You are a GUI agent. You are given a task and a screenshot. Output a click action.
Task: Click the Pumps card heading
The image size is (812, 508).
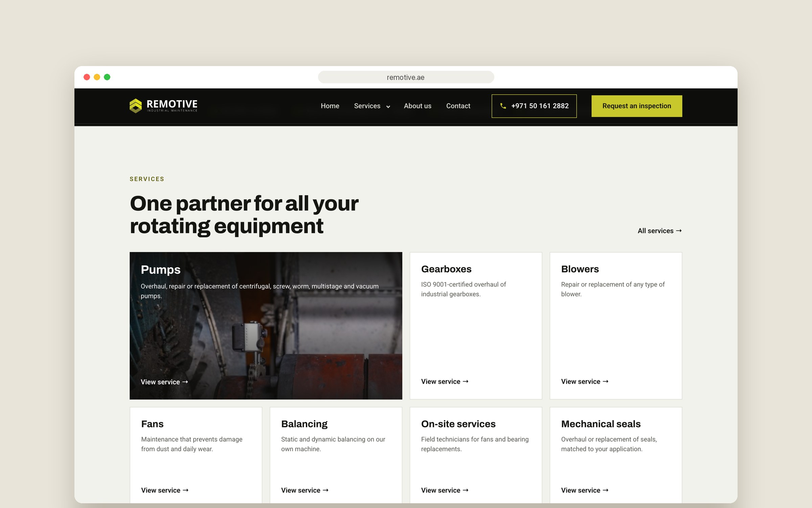[161, 270]
